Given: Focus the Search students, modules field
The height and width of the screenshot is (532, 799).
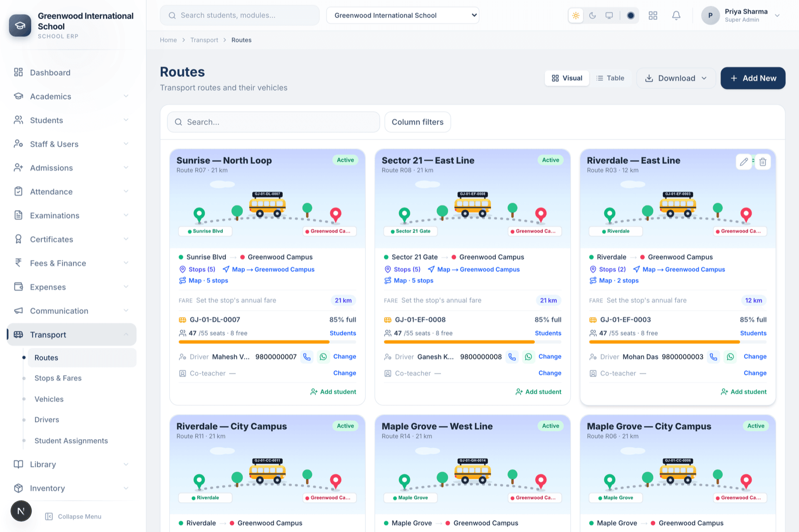Looking at the screenshot, I should point(240,15).
